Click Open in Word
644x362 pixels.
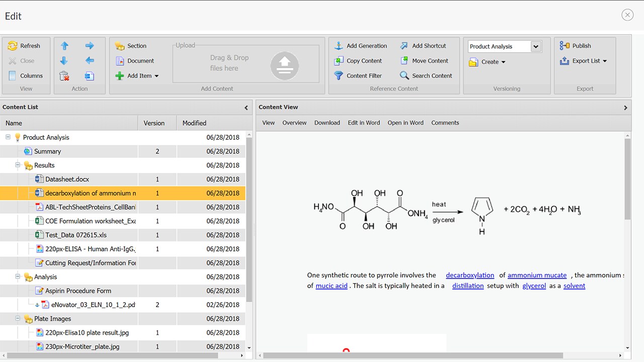click(x=406, y=123)
